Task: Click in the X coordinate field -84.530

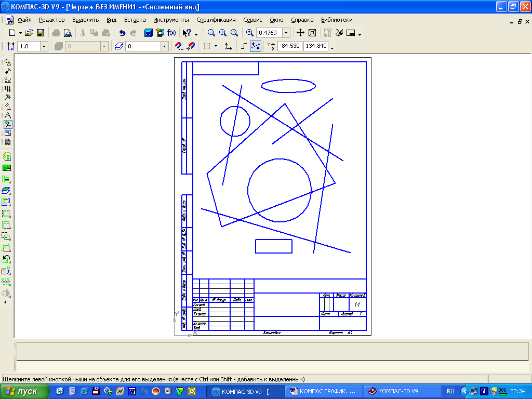Action: [x=289, y=46]
